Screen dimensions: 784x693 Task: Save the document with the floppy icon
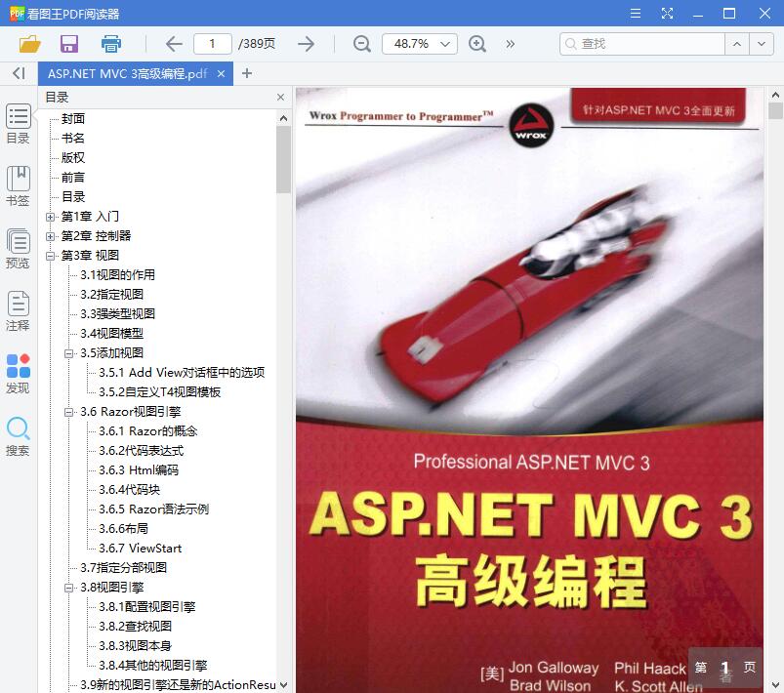pos(69,44)
